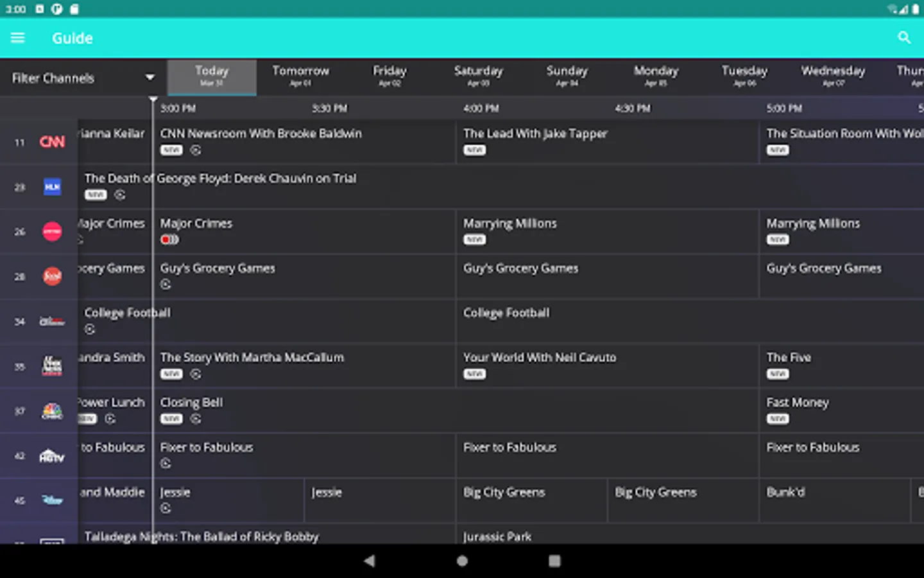Switch to the Tomorrow tab
This screenshot has height=578, width=924.
pyautogui.click(x=300, y=77)
